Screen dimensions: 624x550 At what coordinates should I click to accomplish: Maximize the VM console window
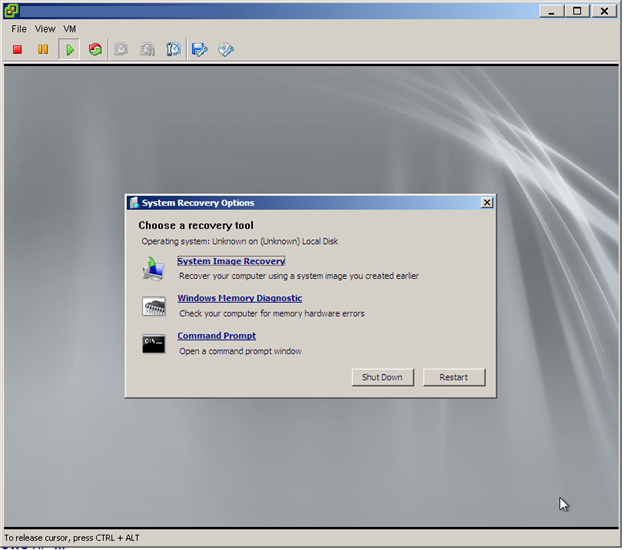[x=577, y=11]
